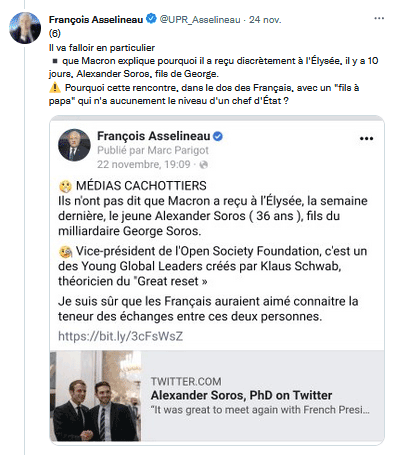Open the embedded Facebook post's three-dot menu
This screenshot has height=455, width=395.
click(366, 139)
